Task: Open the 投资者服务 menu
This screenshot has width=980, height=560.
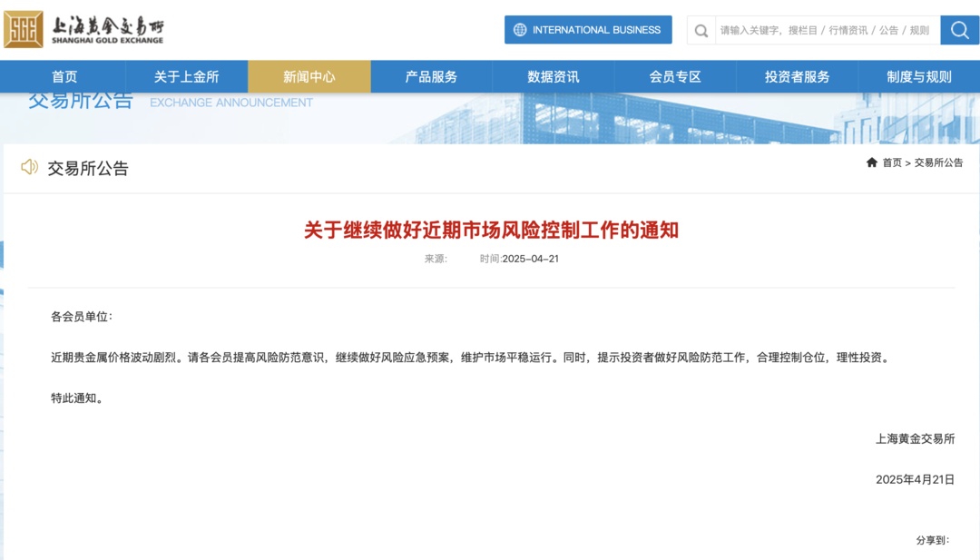Action: [x=798, y=77]
